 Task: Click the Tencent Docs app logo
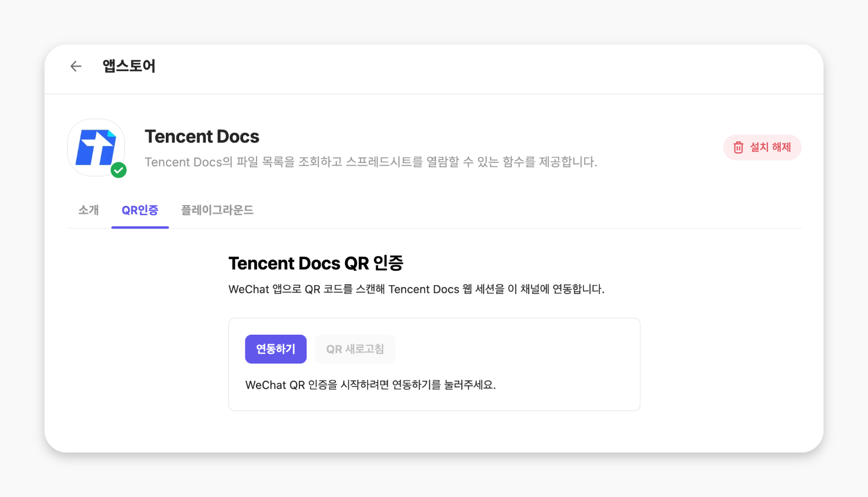pos(96,147)
